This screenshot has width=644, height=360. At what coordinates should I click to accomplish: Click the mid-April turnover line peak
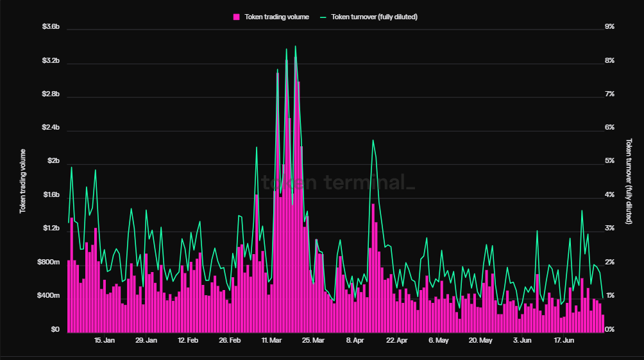coord(373,140)
